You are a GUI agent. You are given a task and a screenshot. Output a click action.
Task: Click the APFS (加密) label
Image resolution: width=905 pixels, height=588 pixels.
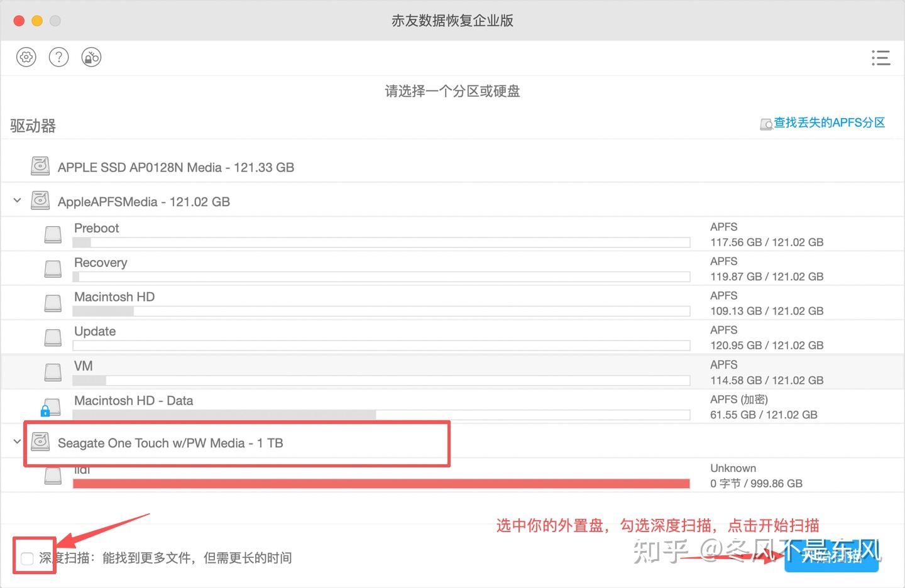tap(739, 400)
